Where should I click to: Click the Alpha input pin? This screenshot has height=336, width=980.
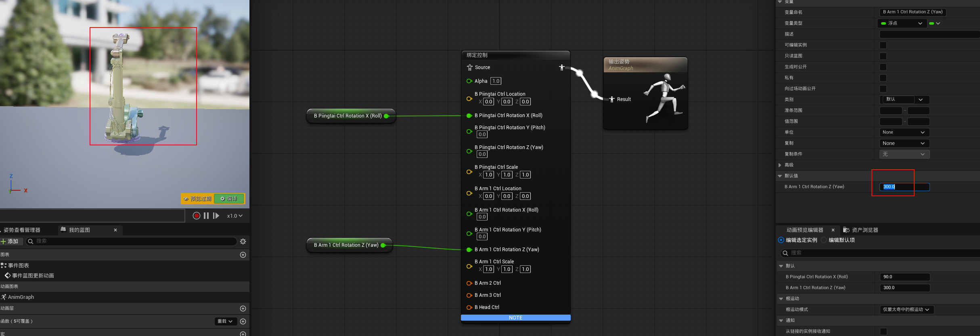click(x=469, y=81)
